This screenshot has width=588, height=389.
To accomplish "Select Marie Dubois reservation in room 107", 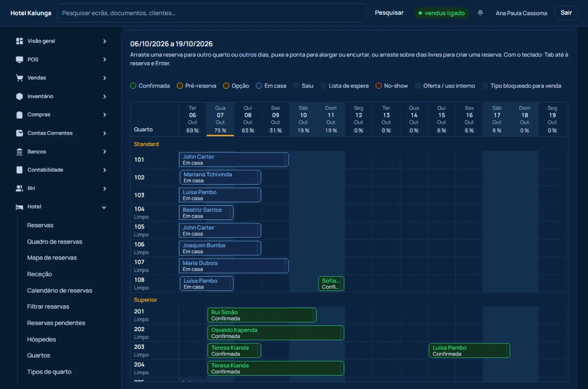I will [x=234, y=266].
